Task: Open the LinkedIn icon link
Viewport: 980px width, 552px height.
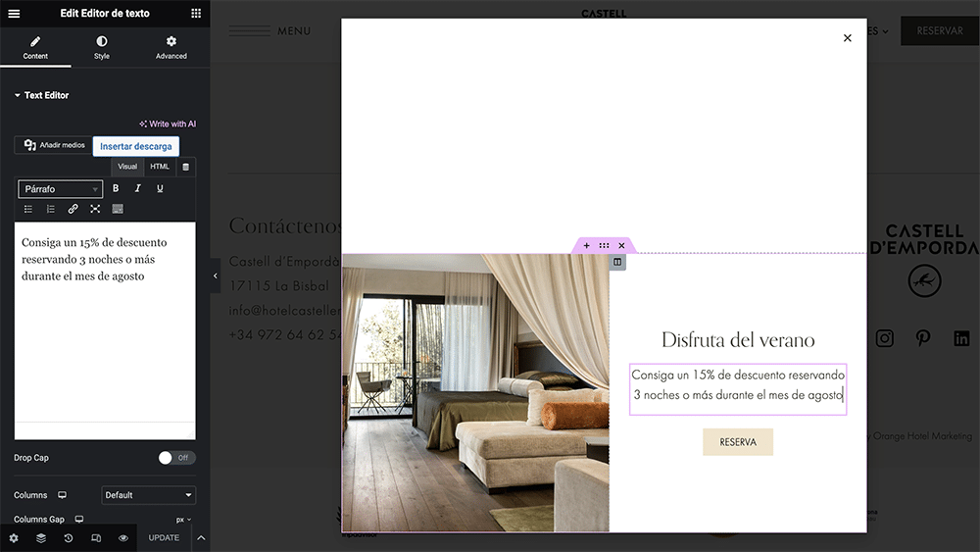Action: tap(961, 338)
